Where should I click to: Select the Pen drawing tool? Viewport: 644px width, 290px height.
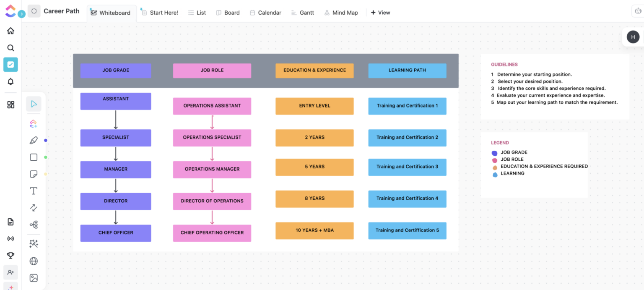coord(34,140)
